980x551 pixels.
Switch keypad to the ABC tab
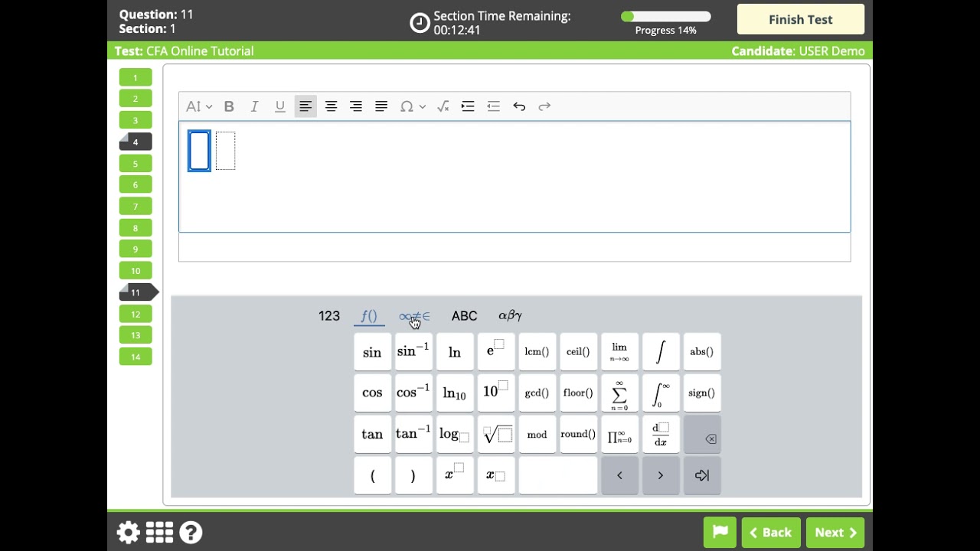coord(464,316)
